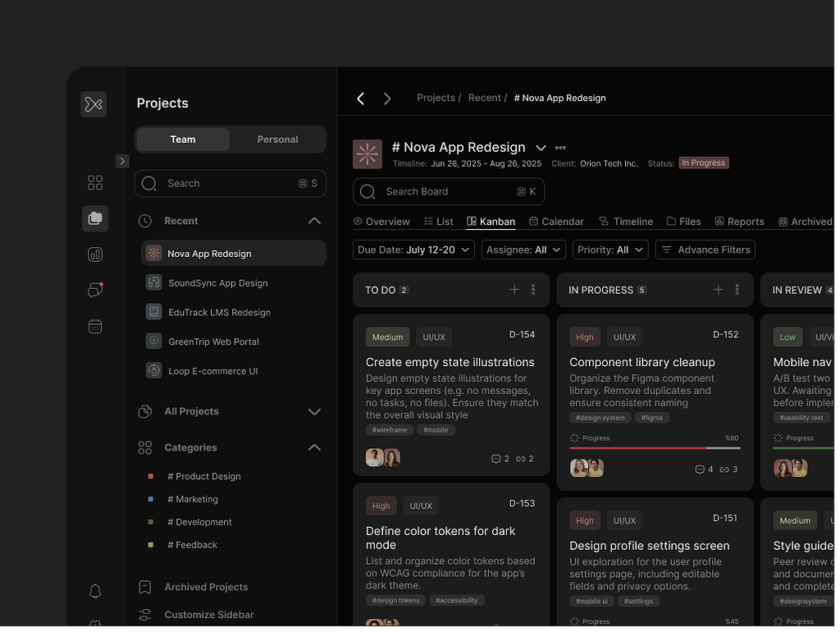Navigate back with the left arrow
Image resolution: width=840 pixels, height=632 pixels.
pos(361,98)
